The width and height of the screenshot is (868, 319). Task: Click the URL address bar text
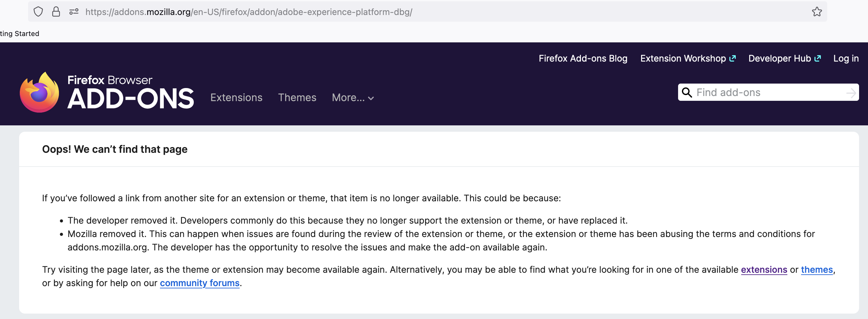[x=249, y=12]
